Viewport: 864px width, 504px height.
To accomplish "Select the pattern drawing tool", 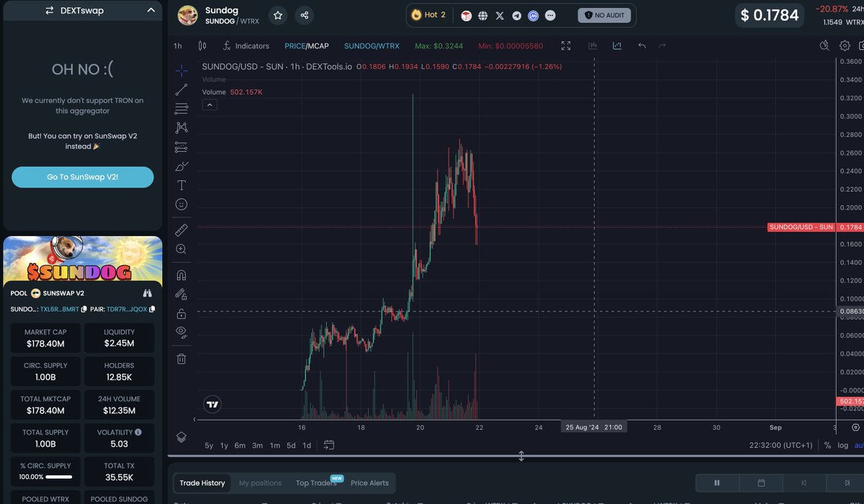I will pos(181,127).
